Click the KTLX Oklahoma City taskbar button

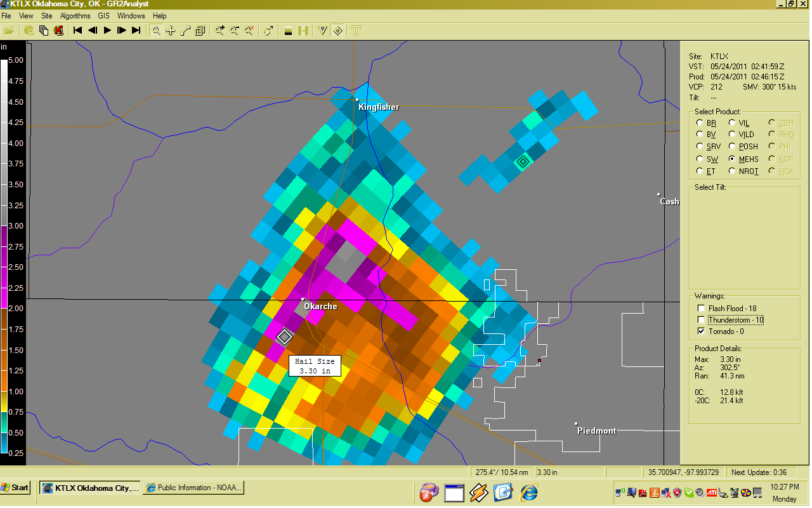(90, 488)
